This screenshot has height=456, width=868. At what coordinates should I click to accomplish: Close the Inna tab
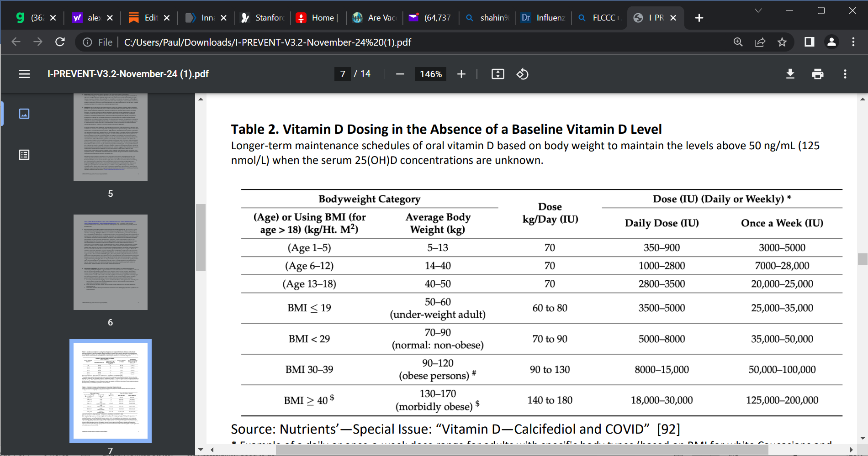223,18
